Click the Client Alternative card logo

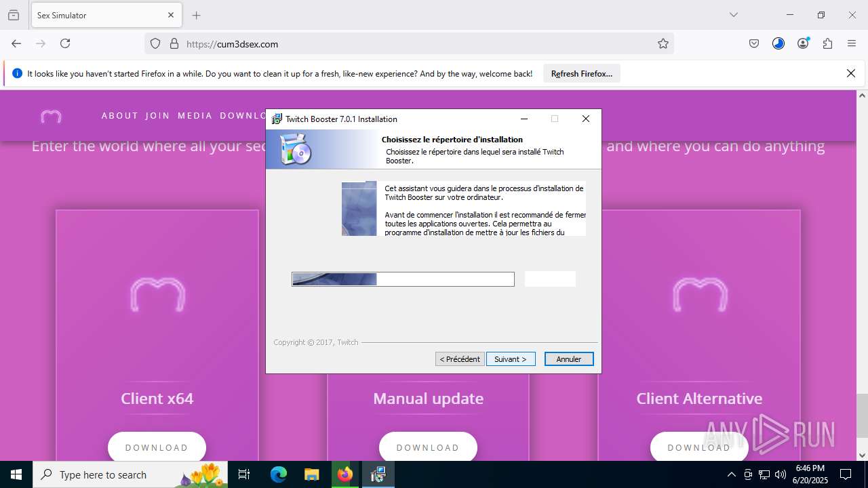pyautogui.click(x=700, y=294)
